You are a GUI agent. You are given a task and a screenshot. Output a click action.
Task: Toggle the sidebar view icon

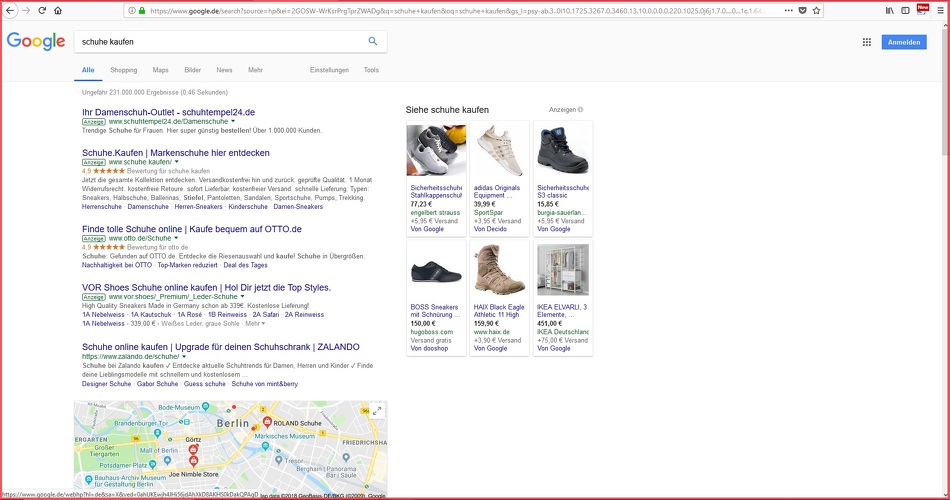click(x=905, y=10)
